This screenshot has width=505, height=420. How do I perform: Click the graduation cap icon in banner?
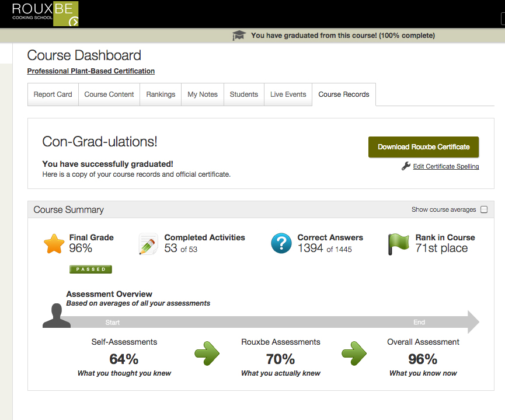(239, 36)
